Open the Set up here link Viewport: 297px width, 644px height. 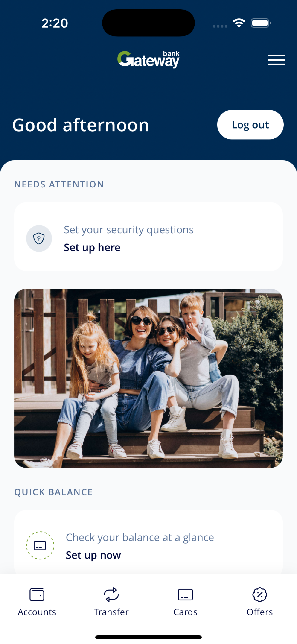(92, 247)
